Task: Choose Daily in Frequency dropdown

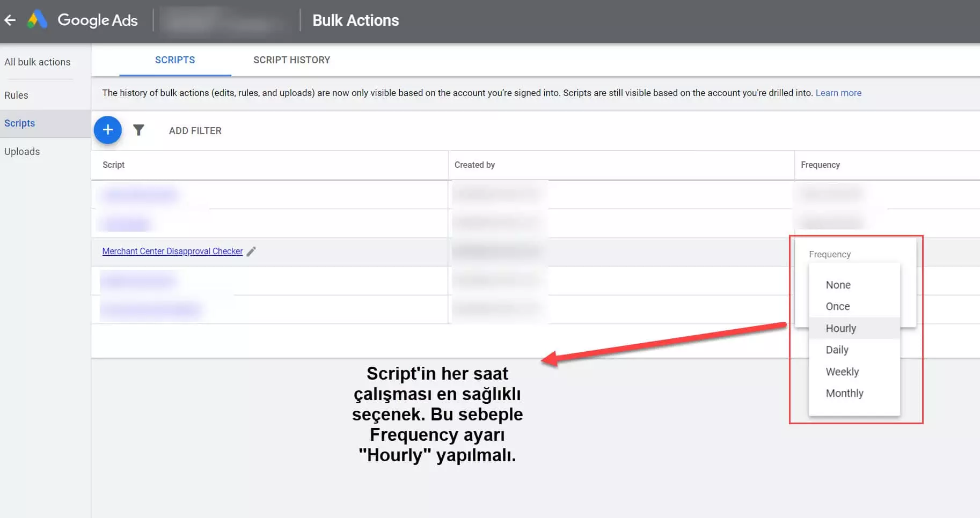Action: tap(854, 350)
